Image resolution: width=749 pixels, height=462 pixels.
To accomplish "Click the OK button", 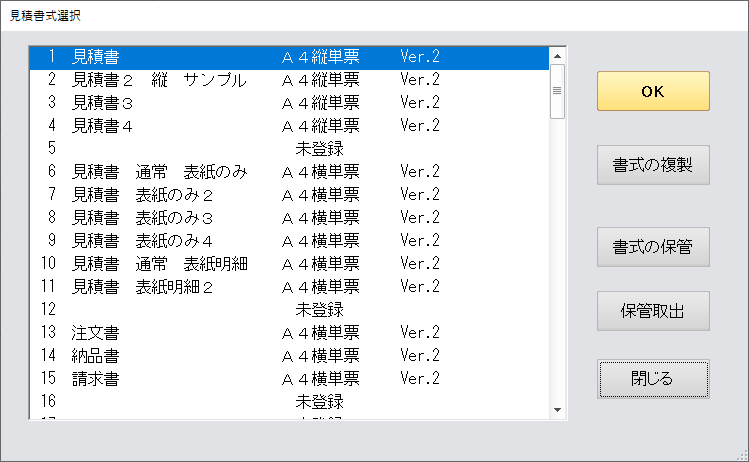I will pyautogui.click(x=652, y=91).
